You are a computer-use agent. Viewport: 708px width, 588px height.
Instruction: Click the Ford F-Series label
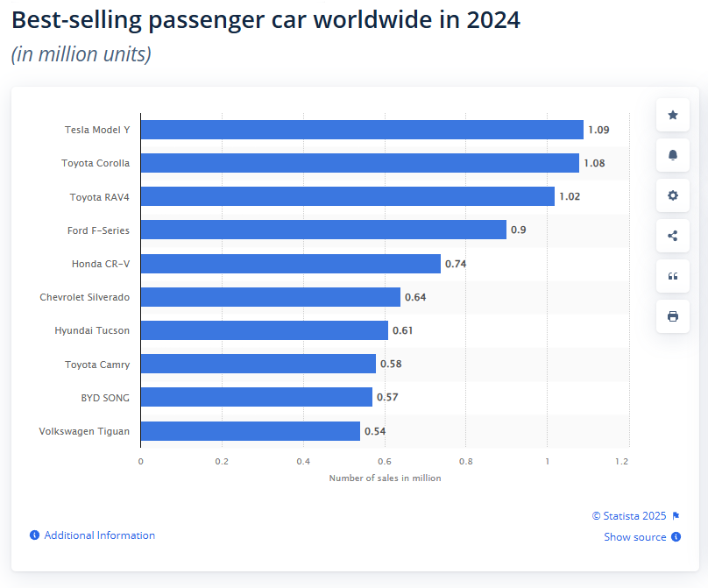pos(98,230)
